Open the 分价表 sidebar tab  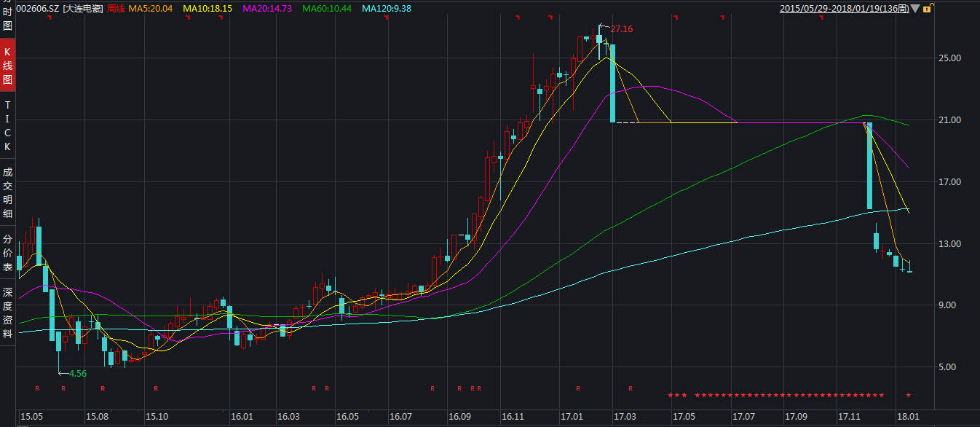[7, 253]
